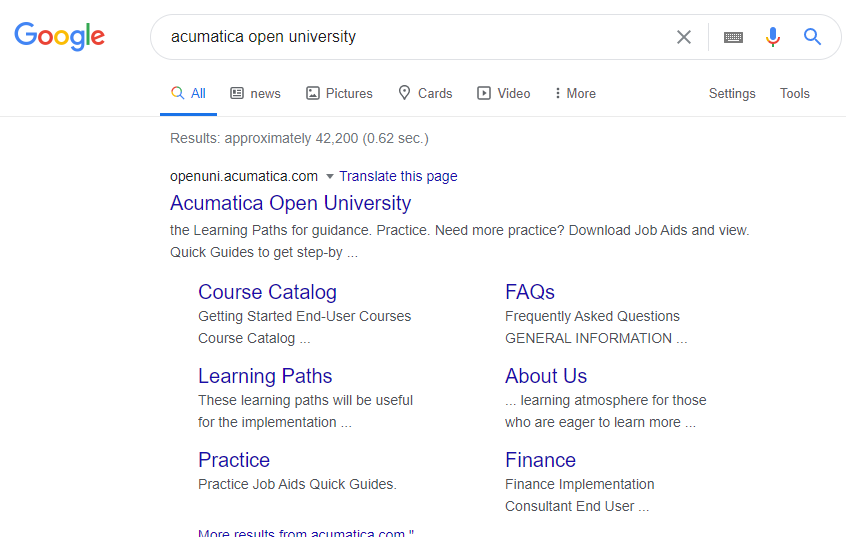Open the Practice sitelink
846x537 pixels.
tap(234, 460)
